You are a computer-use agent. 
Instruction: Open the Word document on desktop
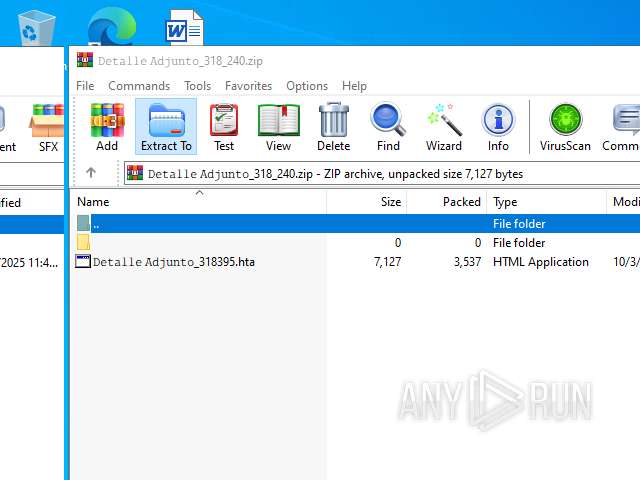coord(184,28)
